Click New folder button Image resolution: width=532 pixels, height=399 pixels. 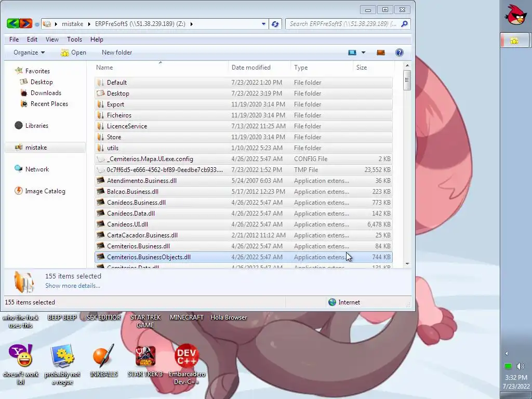tap(117, 52)
